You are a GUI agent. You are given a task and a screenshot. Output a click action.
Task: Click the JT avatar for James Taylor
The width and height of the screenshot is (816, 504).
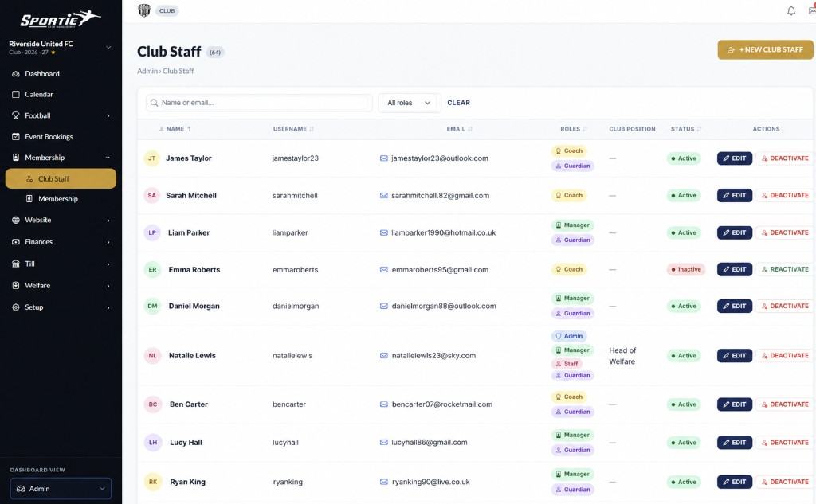pos(152,158)
